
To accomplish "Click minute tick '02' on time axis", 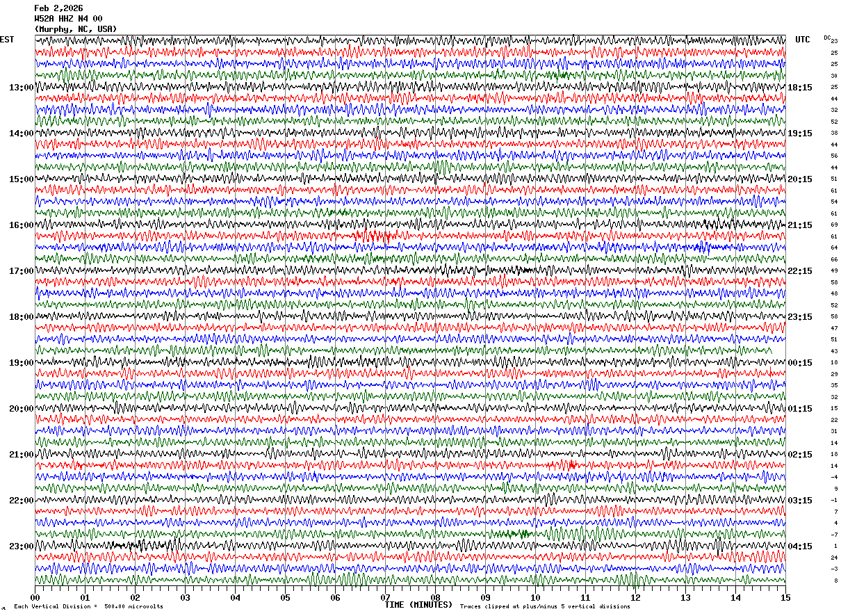I will (135, 597).
